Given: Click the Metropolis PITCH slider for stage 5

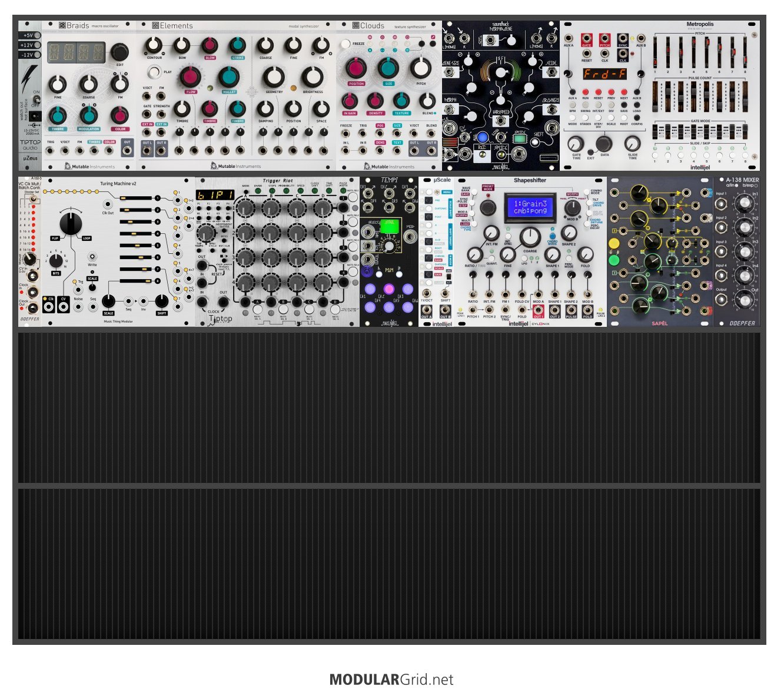Looking at the screenshot, I should [x=706, y=53].
